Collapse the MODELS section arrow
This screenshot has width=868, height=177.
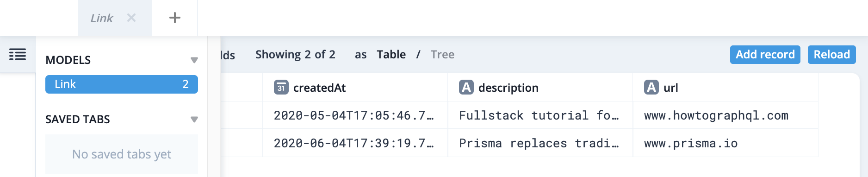tap(194, 60)
